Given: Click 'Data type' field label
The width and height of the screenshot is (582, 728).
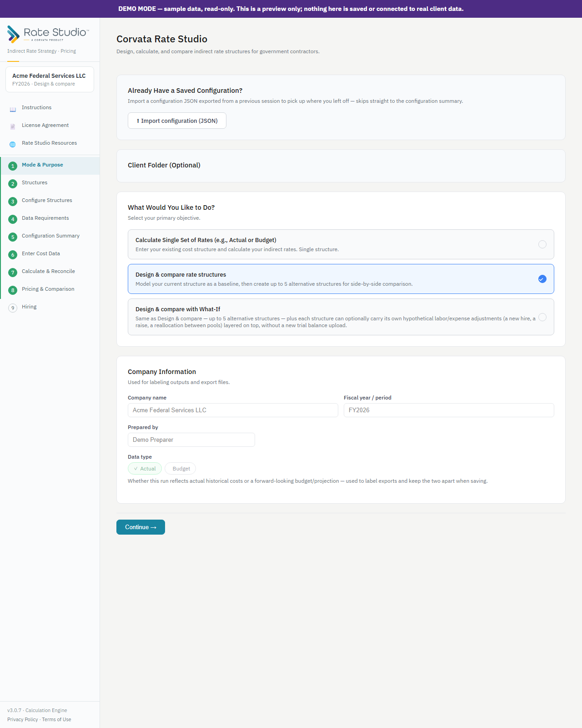Looking at the screenshot, I should pyautogui.click(x=140, y=457).
